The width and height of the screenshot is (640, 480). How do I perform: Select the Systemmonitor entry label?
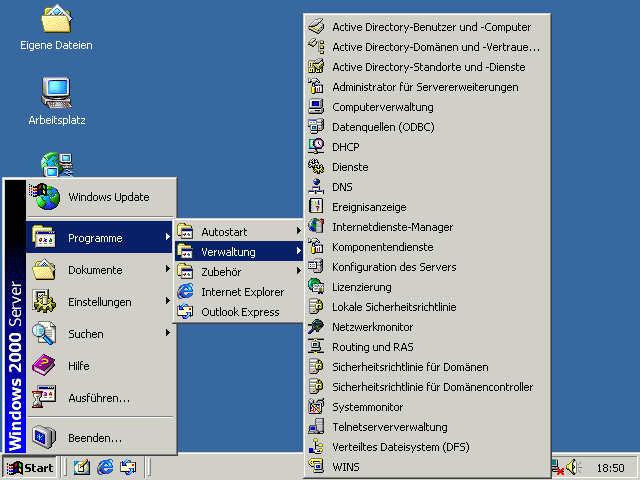(367, 407)
